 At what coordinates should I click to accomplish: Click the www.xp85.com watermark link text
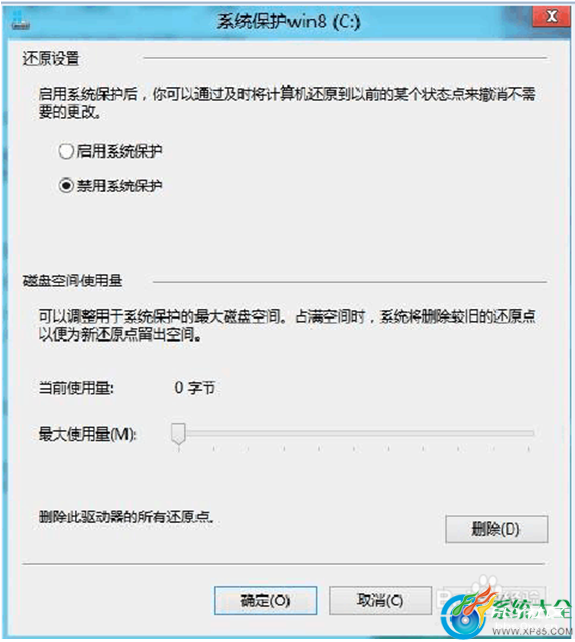532,632
